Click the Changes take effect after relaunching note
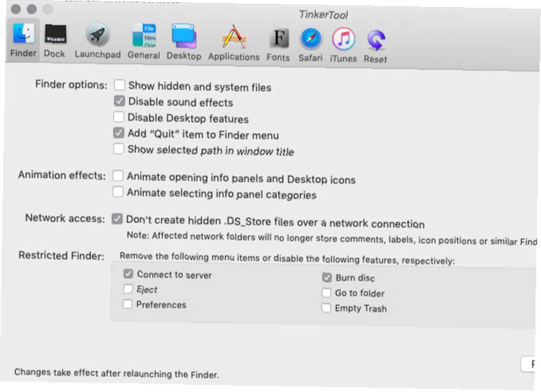541x392 pixels. [117, 373]
